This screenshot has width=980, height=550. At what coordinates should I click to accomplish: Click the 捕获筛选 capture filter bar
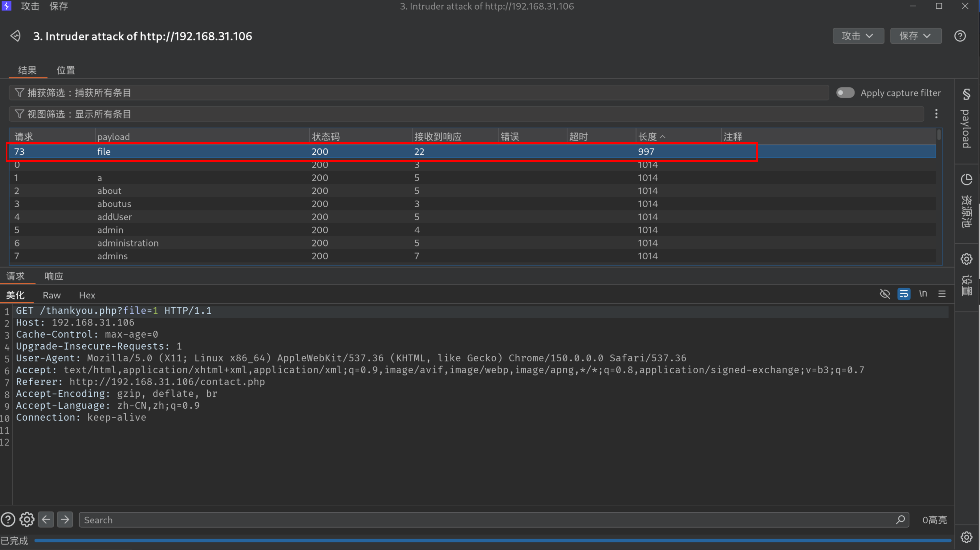pyautogui.click(x=419, y=93)
